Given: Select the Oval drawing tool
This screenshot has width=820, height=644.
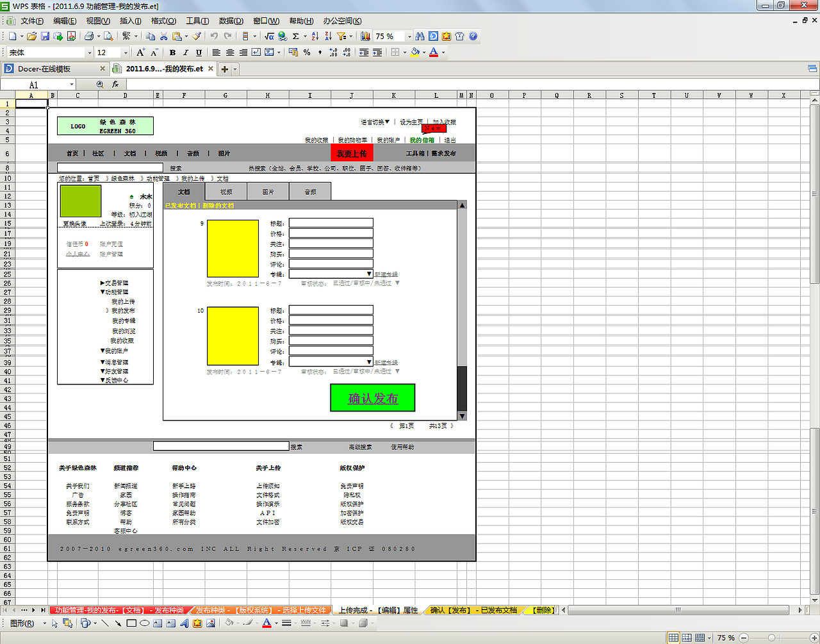Looking at the screenshot, I should point(145,623).
